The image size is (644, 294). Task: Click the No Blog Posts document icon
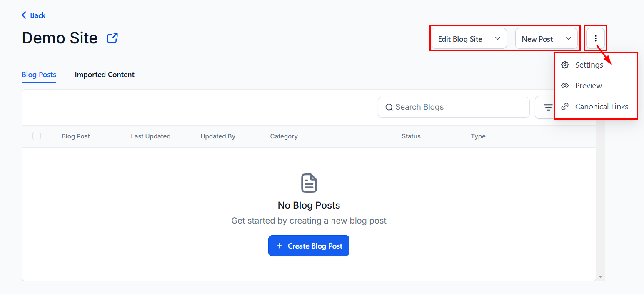(309, 183)
